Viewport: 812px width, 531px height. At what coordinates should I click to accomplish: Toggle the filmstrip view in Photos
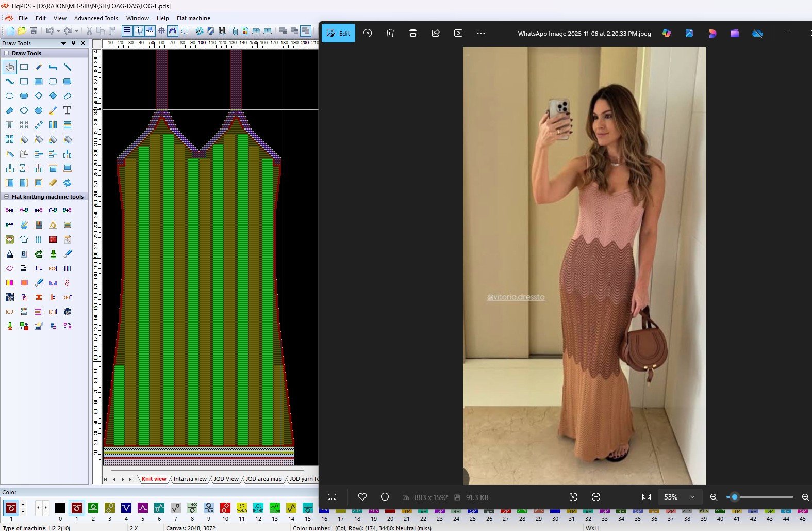pyautogui.click(x=332, y=497)
